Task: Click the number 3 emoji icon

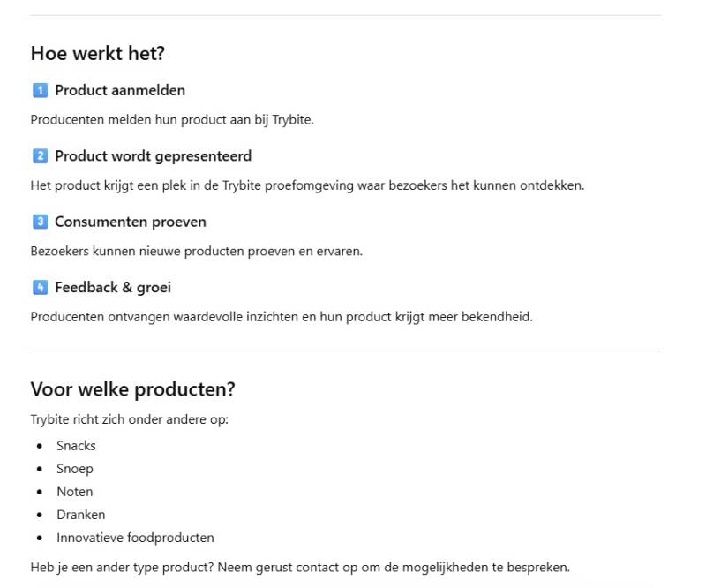Action: tap(39, 222)
